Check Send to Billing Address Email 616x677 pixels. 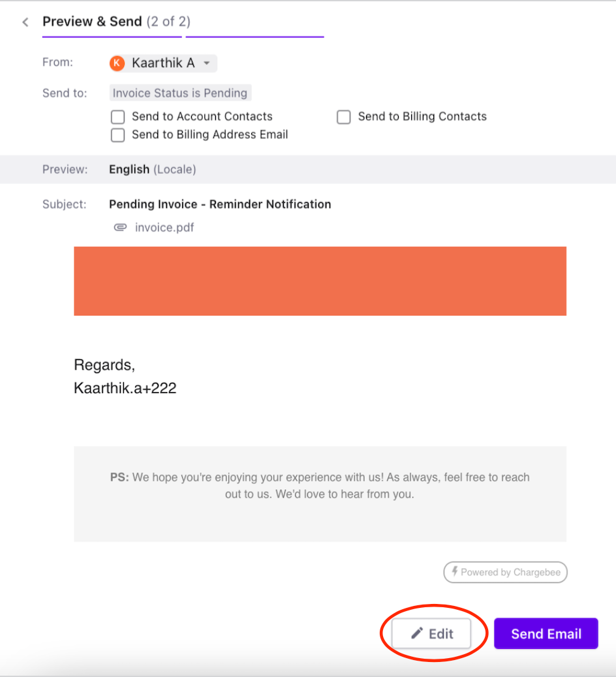[x=118, y=135]
